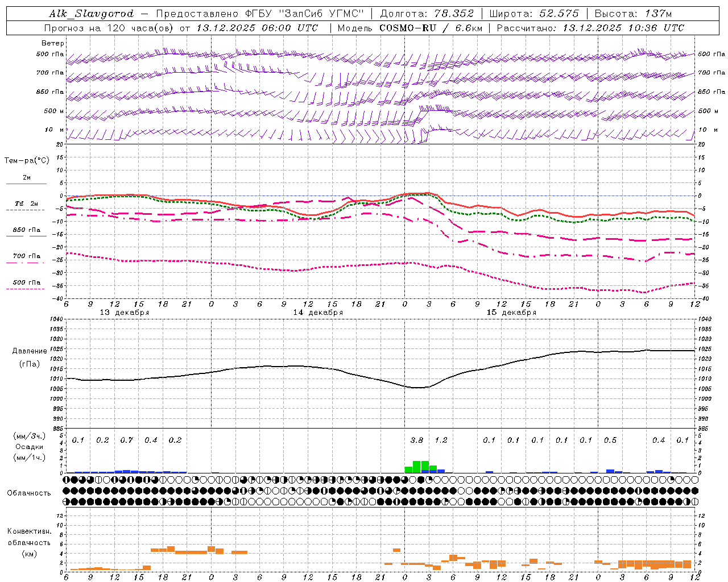Click the 'Ветер' wind panel label
728x582 pixels.
coord(53,43)
